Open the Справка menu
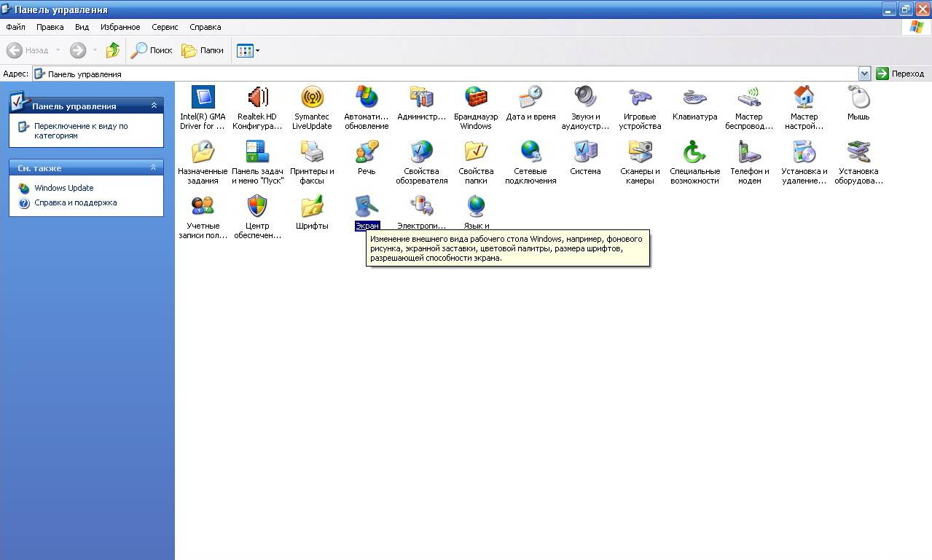932x560 pixels. coord(205,27)
